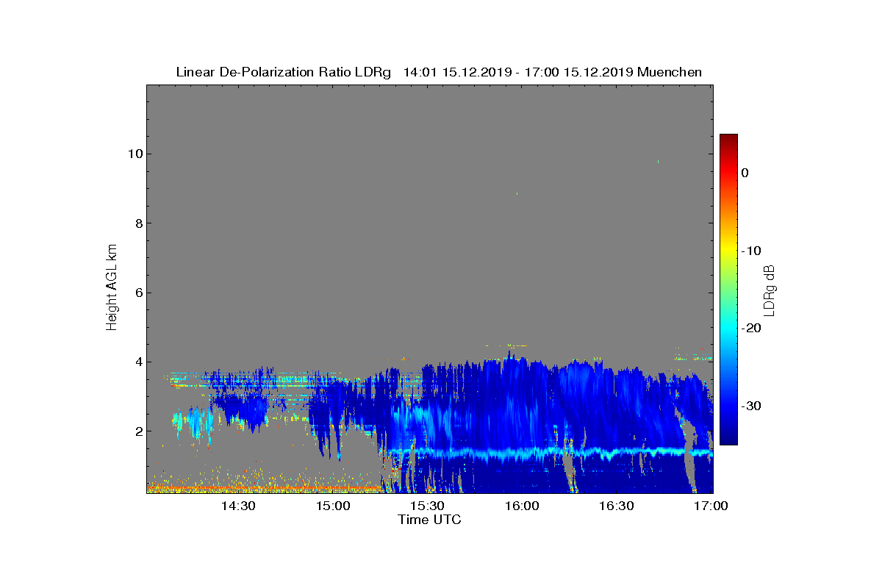The height and width of the screenshot is (588, 882).
Task: Click the 'Height AGL km' axis label
Action: [112, 289]
